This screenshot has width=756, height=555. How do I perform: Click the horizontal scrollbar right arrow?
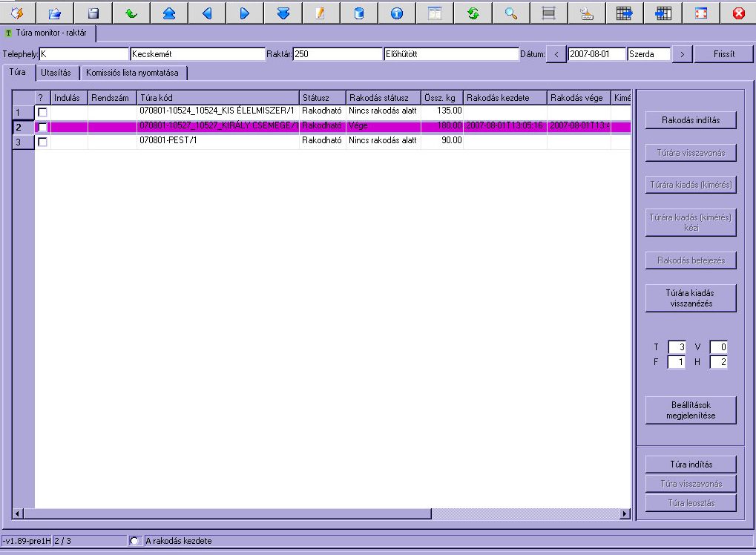625,513
